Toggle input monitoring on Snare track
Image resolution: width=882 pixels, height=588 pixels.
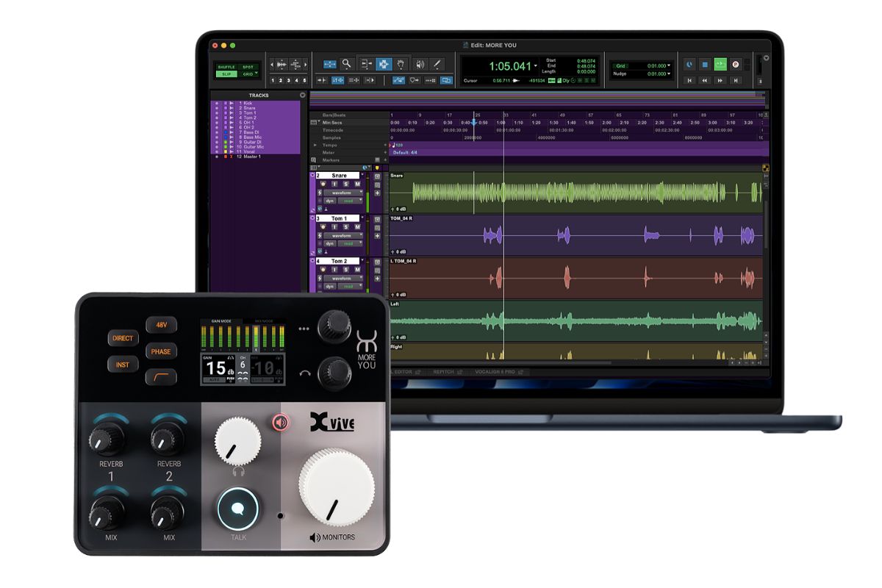tap(334, 184)
